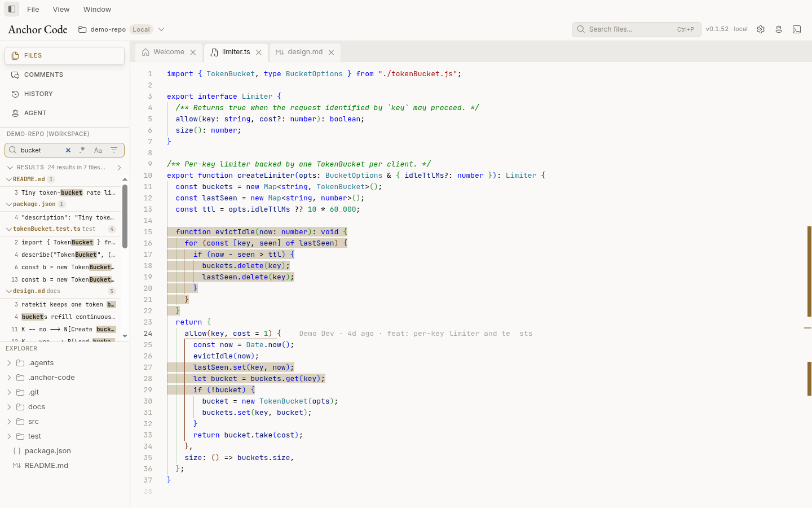Open the History sidebar section
The width and height of the screenshot is (812, 508).
pos(64,94)
